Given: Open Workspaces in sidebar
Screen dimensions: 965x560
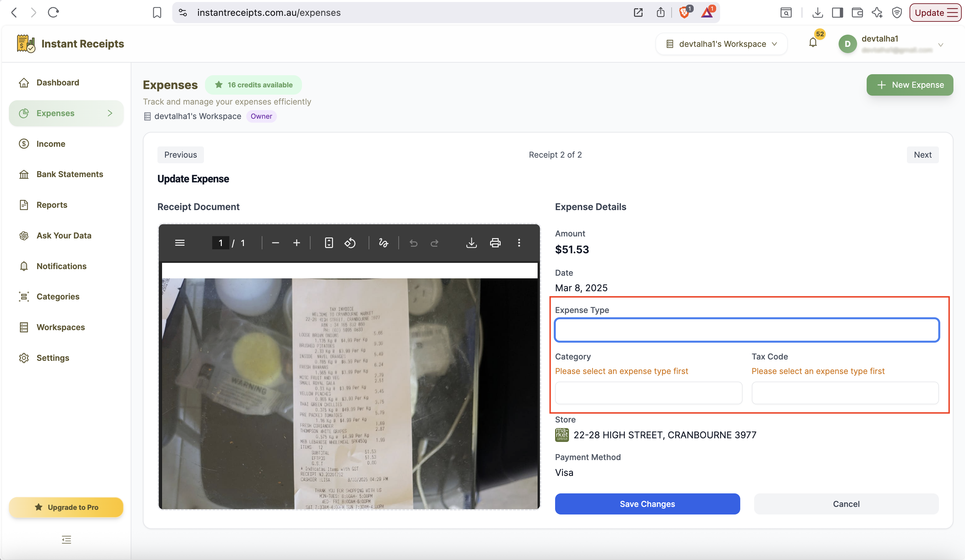Looking at the screenshot, I should (61, 327).
